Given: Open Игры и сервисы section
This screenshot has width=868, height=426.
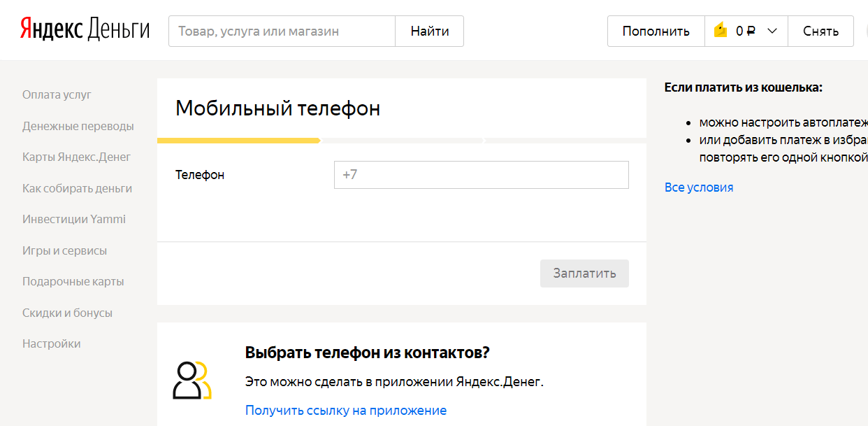Looking at the screenshot, I should coord(64,250).
